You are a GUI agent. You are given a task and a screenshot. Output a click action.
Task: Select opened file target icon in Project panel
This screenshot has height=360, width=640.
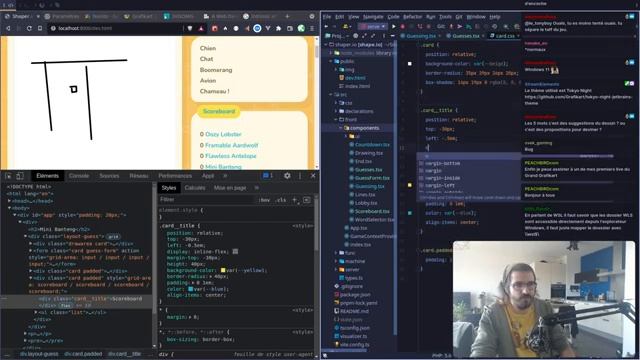(356, 36)
